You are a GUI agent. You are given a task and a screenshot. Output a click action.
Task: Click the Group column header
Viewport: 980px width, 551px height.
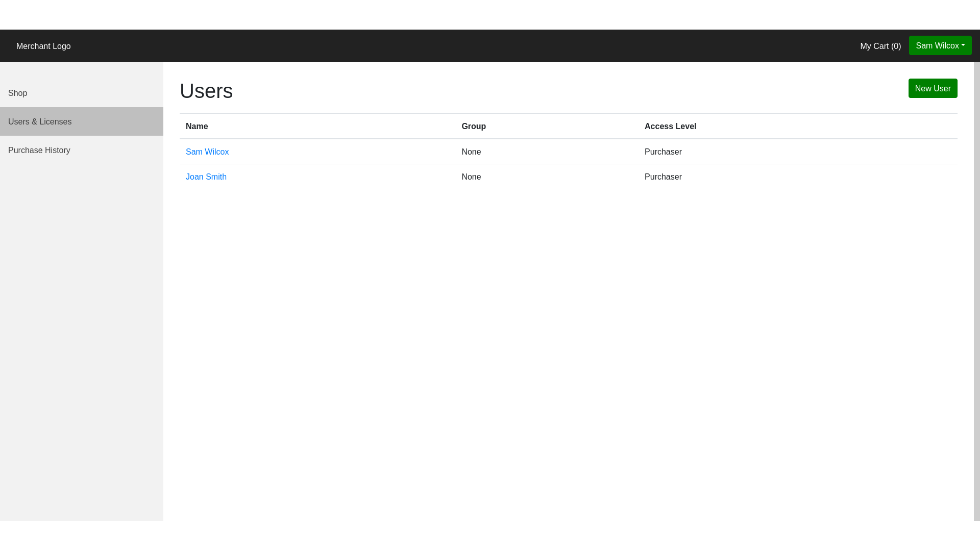click(x=474, y=126)
